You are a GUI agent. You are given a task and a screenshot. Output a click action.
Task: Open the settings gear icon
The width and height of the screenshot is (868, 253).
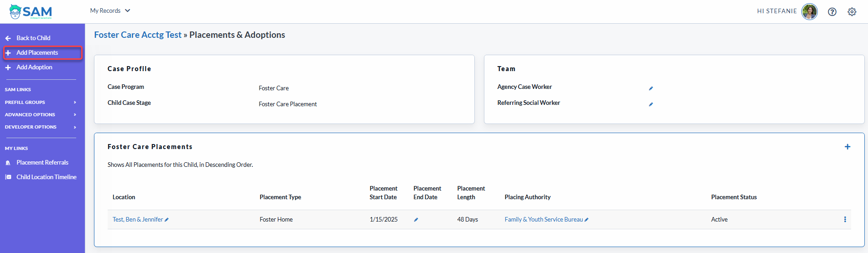pos(852,12)
